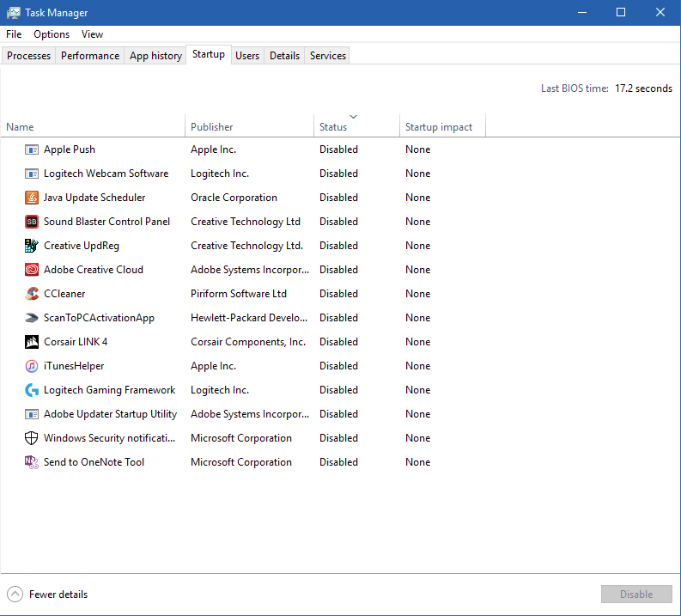
Task: Click the Creative Technology Ltd. publisher of UpdReg
Action: click(x=246, y=246)
